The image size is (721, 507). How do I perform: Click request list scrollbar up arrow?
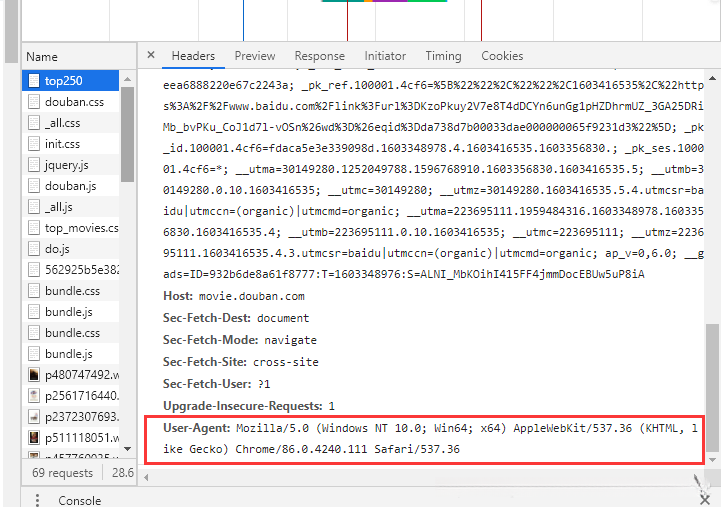pyautogui.click(x=127, y=79)
